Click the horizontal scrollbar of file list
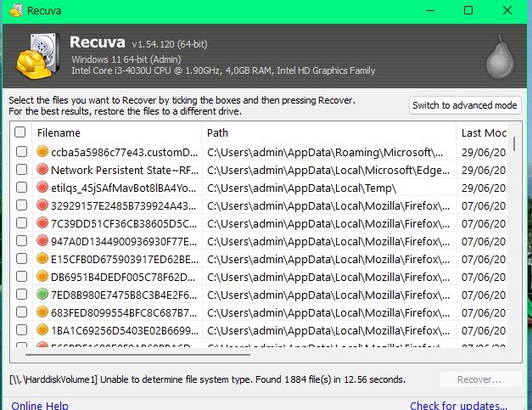This screenshot has width=532, height=410. (137, 355)
